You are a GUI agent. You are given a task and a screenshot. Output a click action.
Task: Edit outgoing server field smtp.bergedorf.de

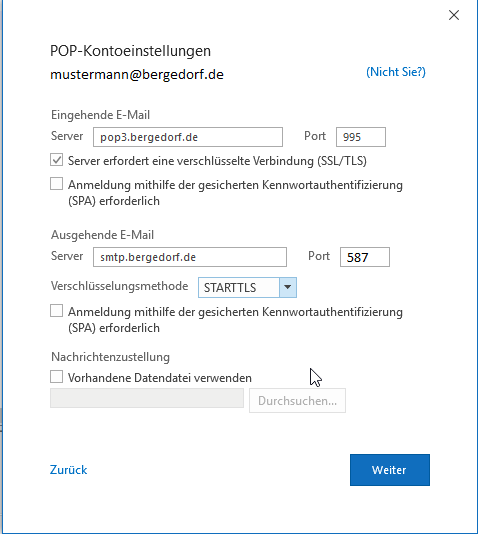click(190, 257)
